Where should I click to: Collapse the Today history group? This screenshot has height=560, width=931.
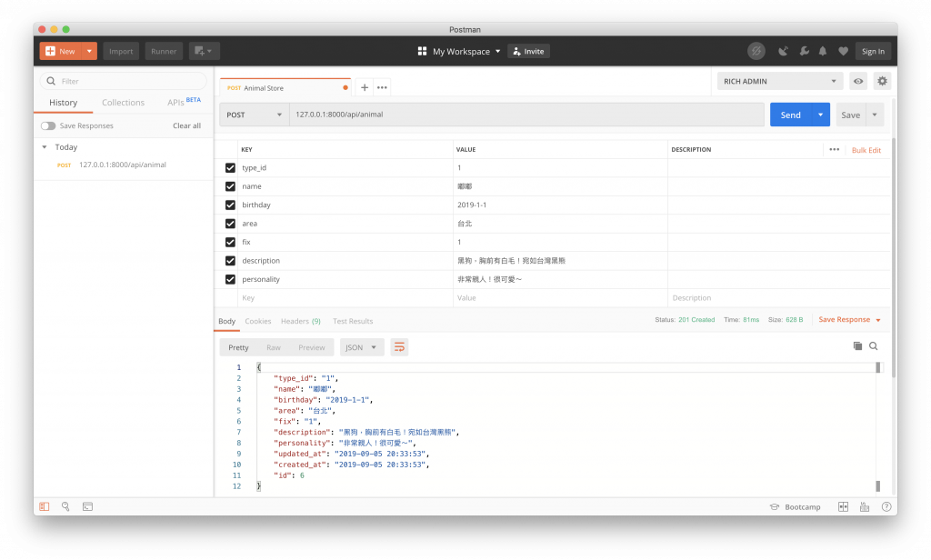coord(45,147)
